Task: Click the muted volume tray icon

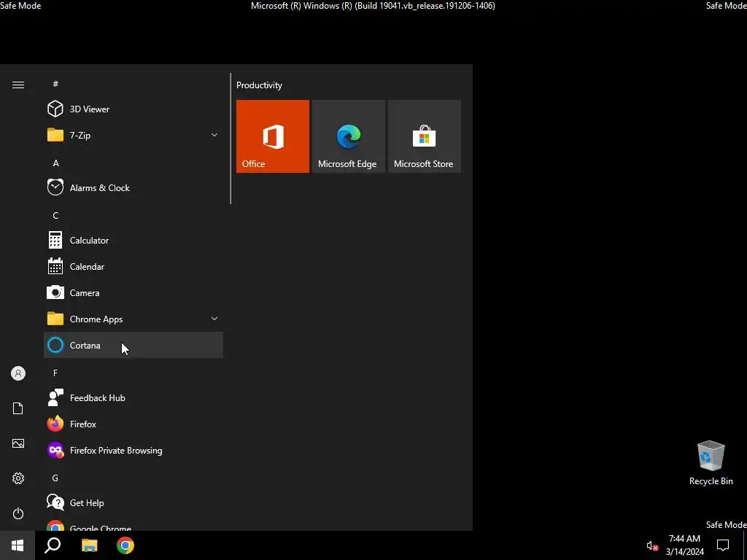Action: click(652, 545)
